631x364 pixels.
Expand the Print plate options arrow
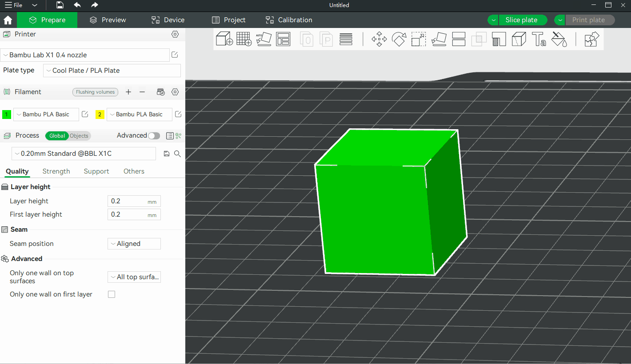(560, 20)
